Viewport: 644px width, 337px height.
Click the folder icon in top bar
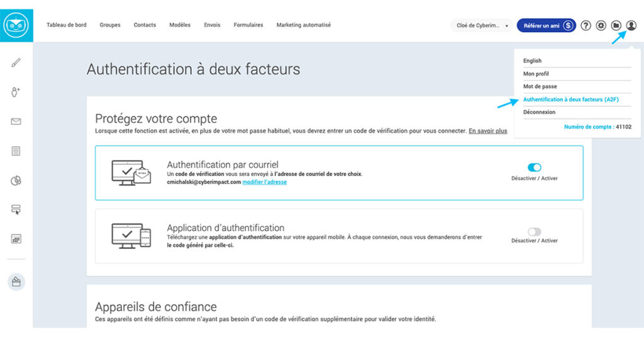(x=616, y=26)
